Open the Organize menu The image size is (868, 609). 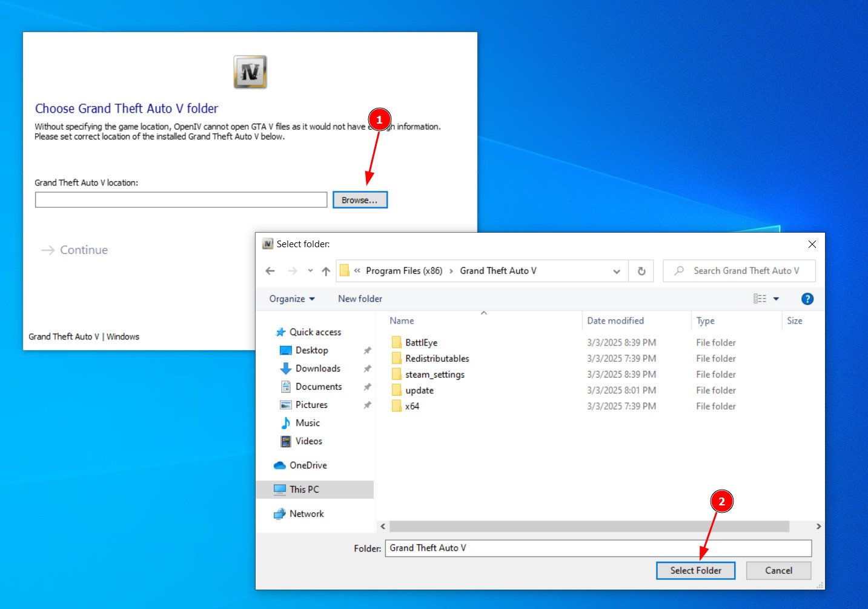pyautogui.click(x=292, y=299)
